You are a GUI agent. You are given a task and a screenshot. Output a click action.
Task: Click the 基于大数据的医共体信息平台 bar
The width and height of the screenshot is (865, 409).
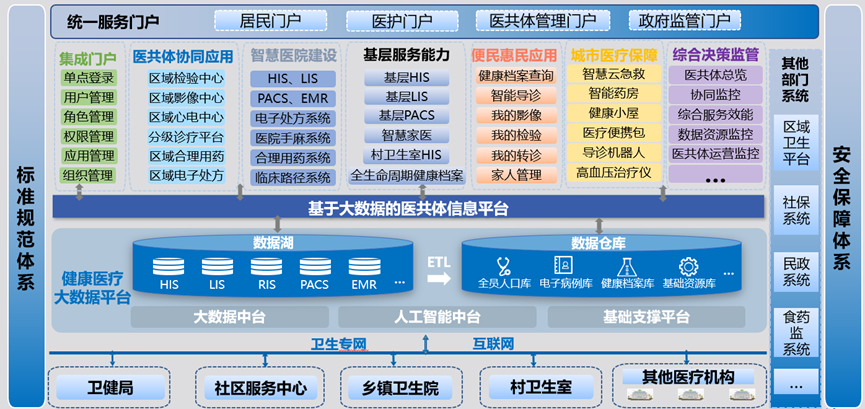(408, 208)
